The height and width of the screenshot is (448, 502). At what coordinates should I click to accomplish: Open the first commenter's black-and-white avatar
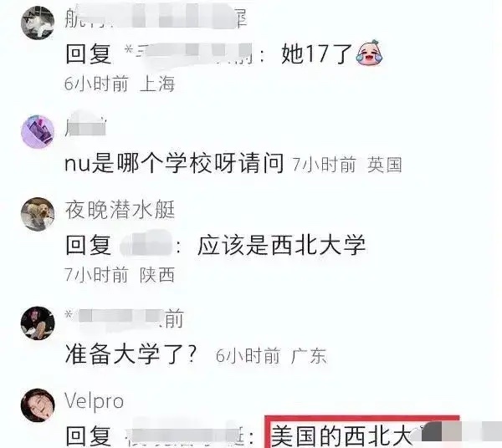[x=38, y=23]
